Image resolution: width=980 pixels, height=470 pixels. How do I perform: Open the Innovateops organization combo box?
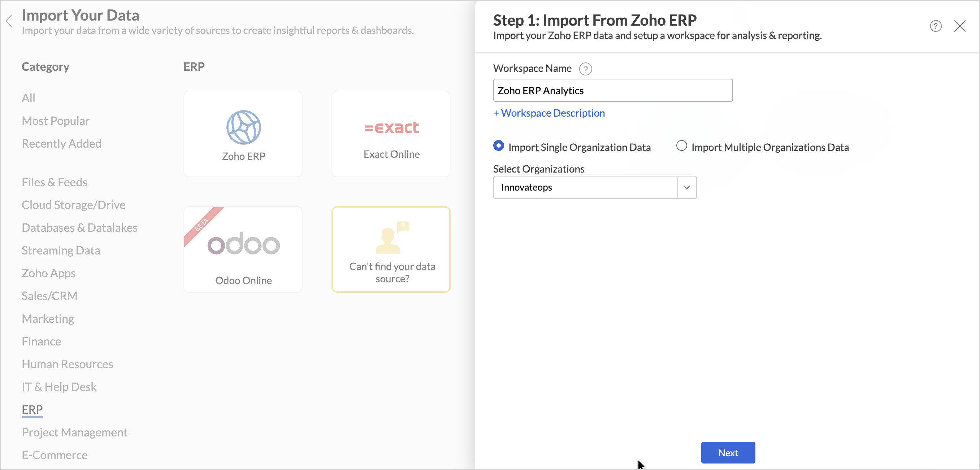pos(585,187)
